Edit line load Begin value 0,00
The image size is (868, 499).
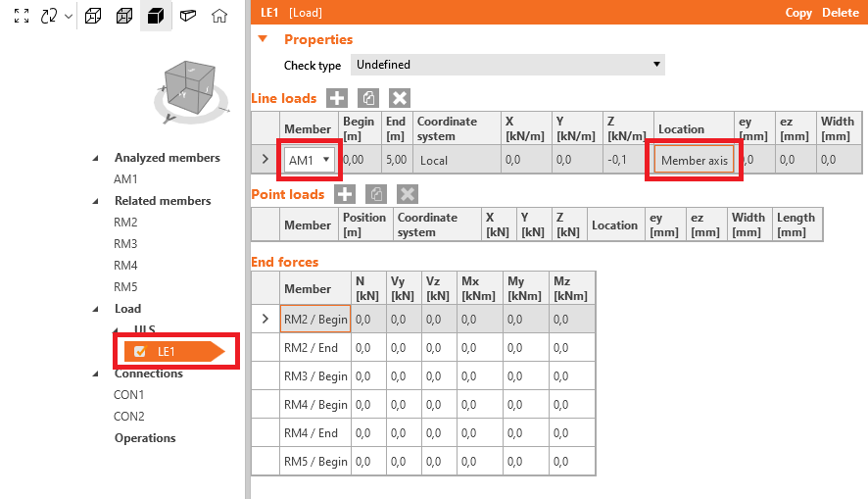[x=360, y=160]
